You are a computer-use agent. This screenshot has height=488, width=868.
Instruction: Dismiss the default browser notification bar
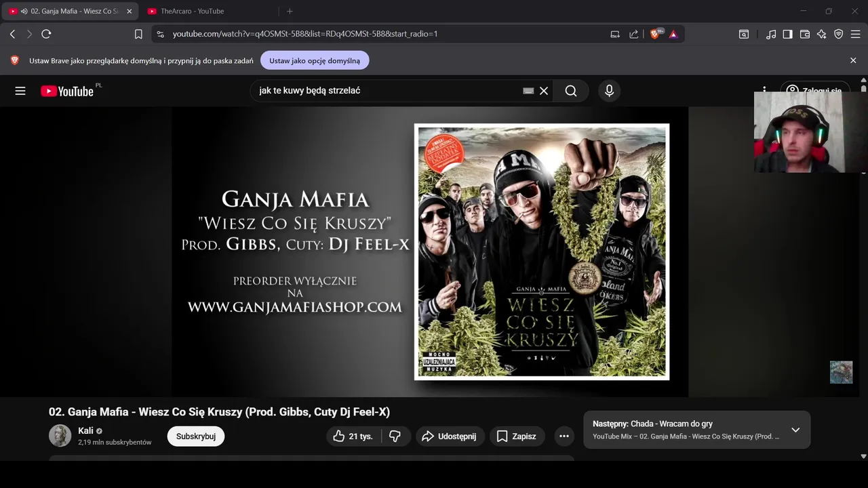tap(853, 60)
